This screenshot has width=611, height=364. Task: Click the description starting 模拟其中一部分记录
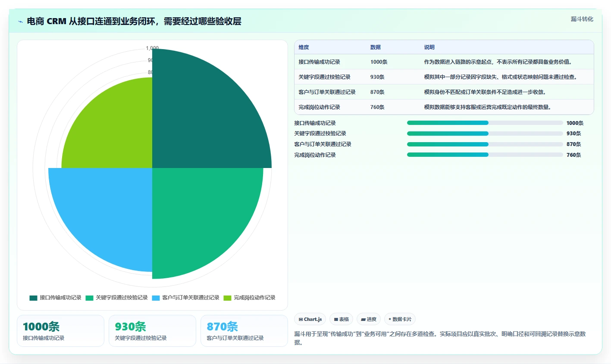[x=501, y=77]
